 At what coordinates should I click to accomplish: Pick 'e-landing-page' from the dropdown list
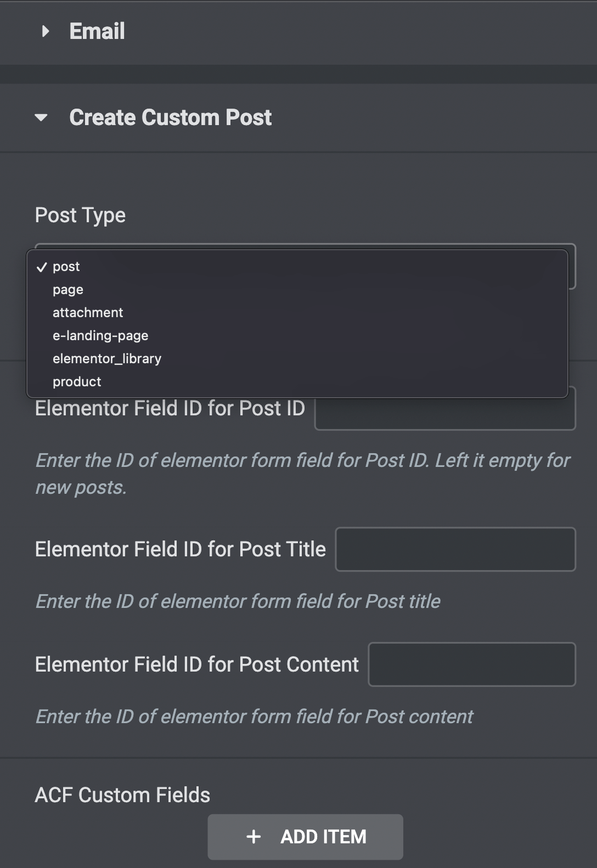(x=100, y=336)
